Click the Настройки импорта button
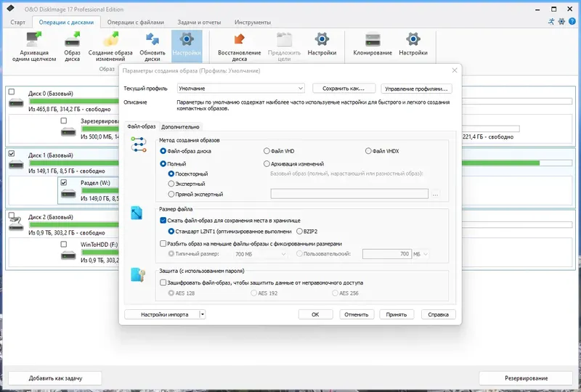 click(x=162, y=314)
